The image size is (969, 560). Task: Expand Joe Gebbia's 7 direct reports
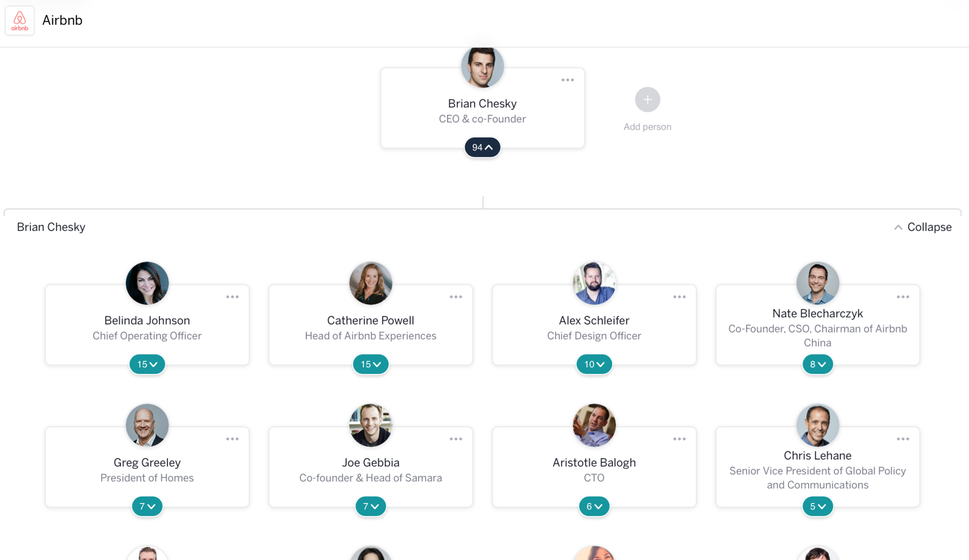pyautogui.click(x=370, y=507)
